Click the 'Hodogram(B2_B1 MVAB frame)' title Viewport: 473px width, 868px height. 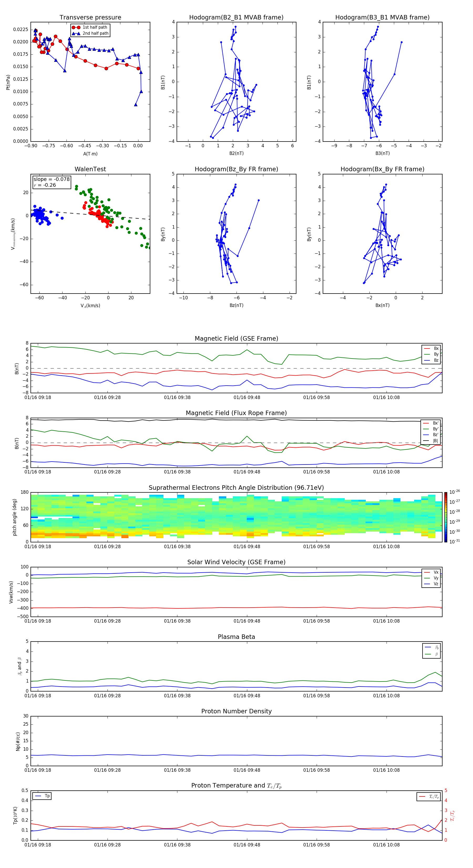236,18
